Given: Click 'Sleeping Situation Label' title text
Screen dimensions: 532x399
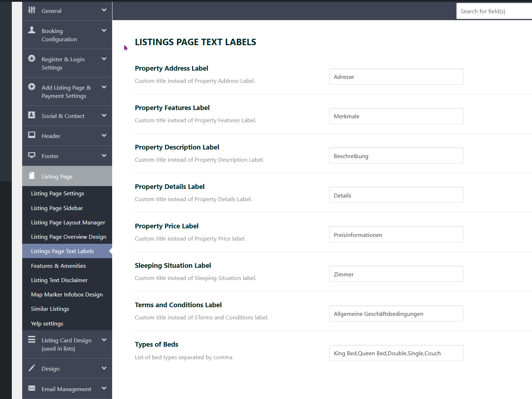Looking at the screenshot, I should coord(173,265).
